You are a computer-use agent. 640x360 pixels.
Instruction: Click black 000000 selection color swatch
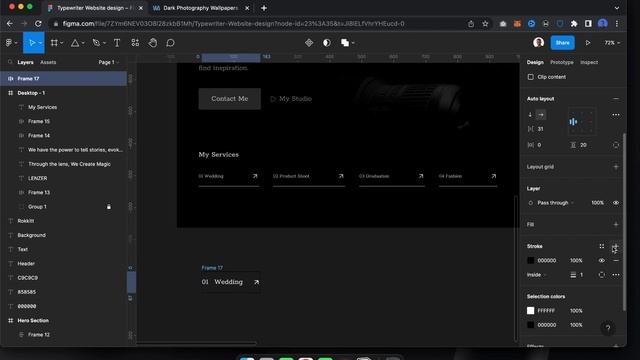531,325
